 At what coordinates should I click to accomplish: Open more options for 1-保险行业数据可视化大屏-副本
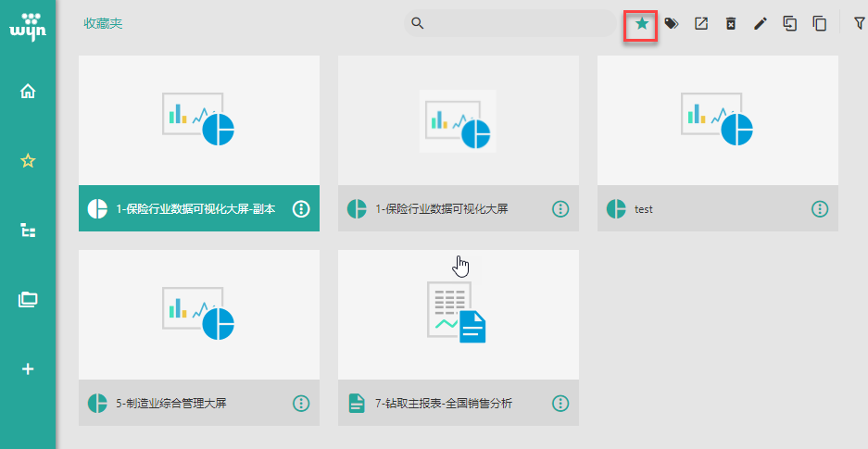[x=301, y=208]
